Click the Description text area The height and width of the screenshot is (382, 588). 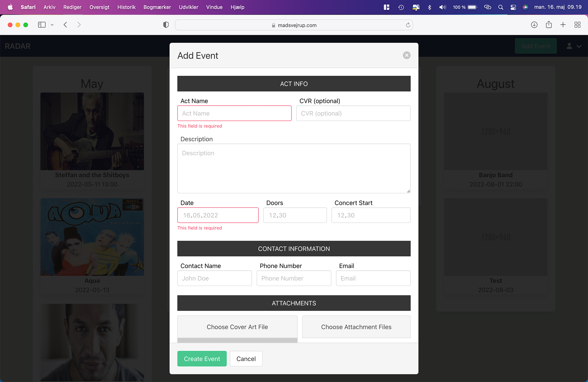[x=294, y=168]
